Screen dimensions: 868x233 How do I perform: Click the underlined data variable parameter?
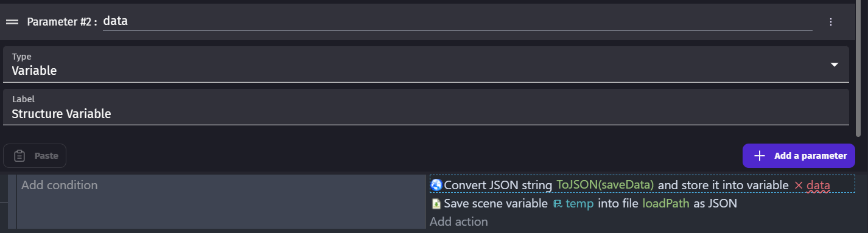click(818, 185)
